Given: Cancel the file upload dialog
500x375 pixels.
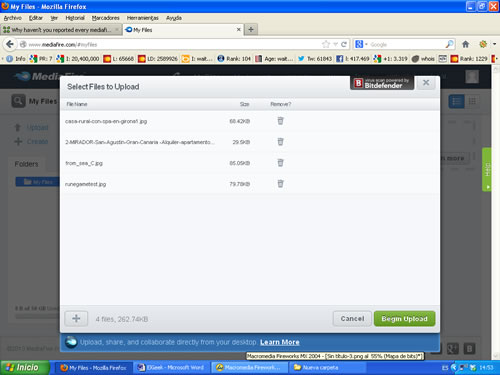Looking at the screenshot, I should pyautogui.click(x=352, y=319).
